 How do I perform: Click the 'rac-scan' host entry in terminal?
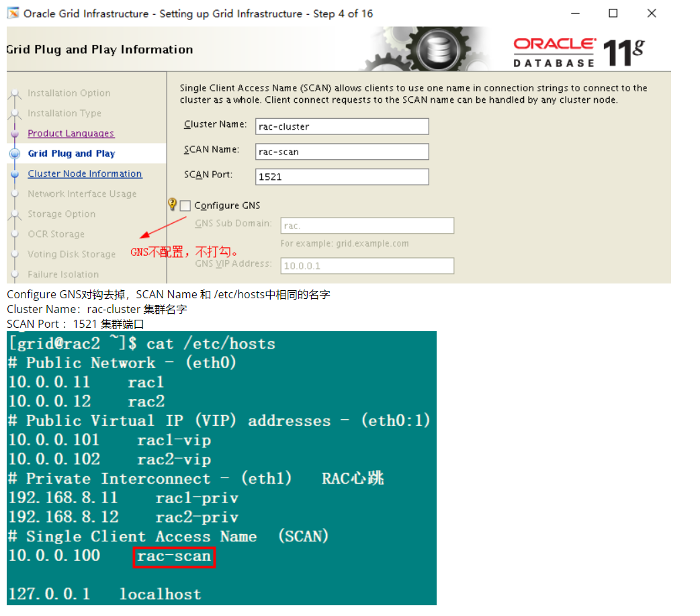tap(174, 557)
